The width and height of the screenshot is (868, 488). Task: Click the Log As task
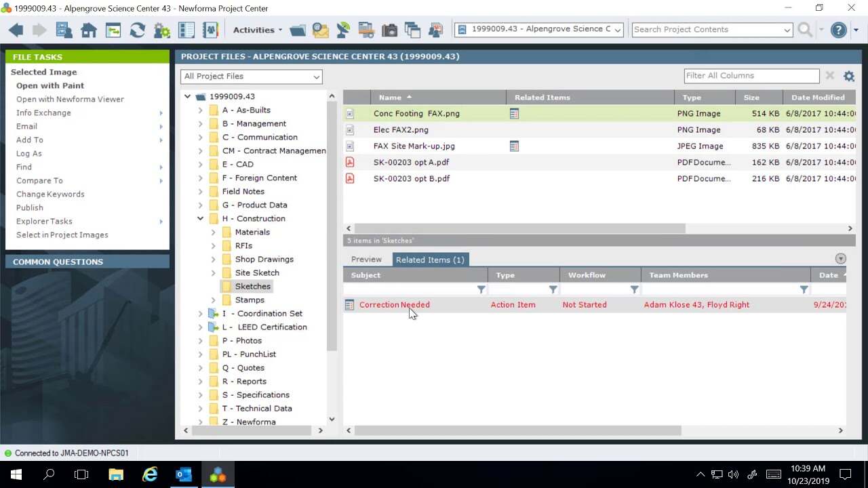[x=29, y=153]
